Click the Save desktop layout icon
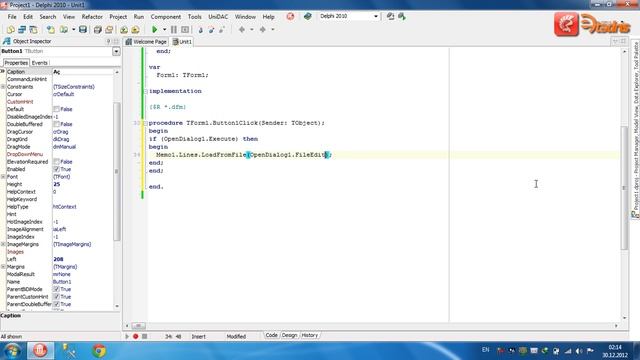The height and width of the screenshot is (360, 640). click(390, 16)
